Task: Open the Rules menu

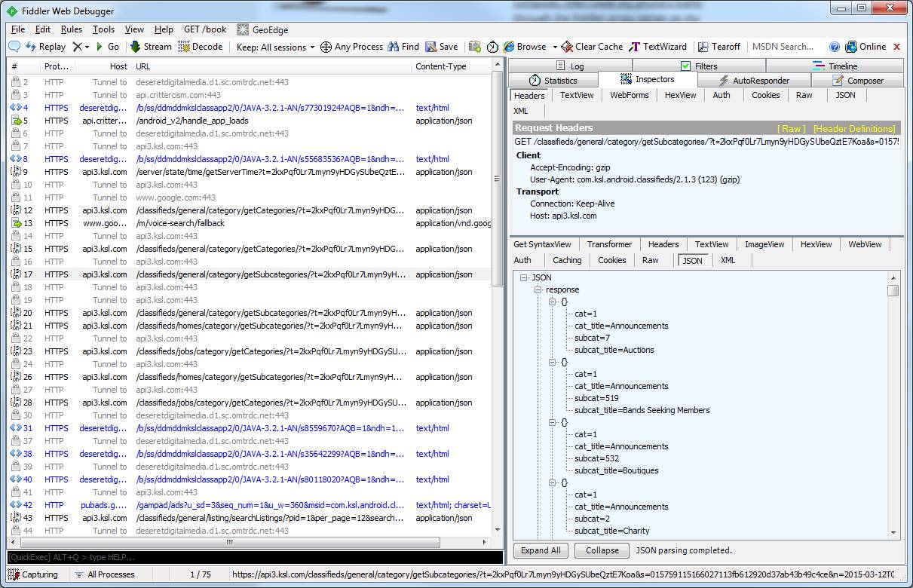Action: [x=72, y=29]
